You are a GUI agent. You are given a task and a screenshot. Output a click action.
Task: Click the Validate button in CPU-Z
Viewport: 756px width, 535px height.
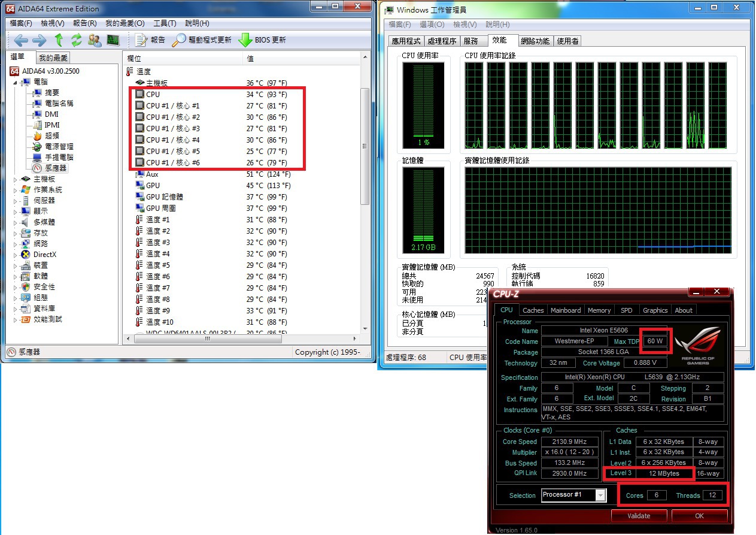click(x=639, y=516)
